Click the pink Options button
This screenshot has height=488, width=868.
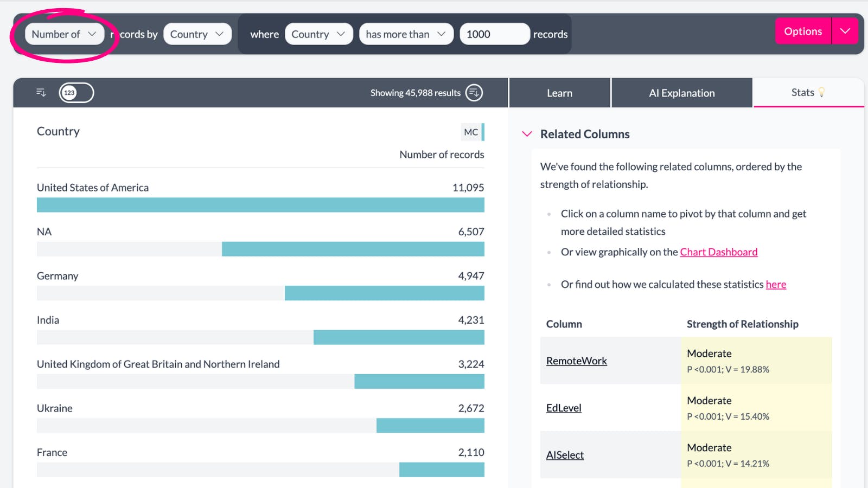click(x=803, y=31)
